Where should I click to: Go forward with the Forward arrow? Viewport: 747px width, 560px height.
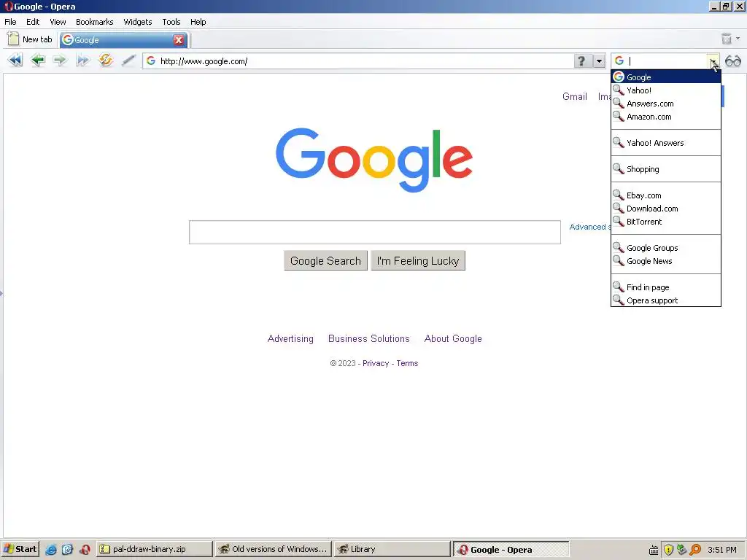pos(60,61)
